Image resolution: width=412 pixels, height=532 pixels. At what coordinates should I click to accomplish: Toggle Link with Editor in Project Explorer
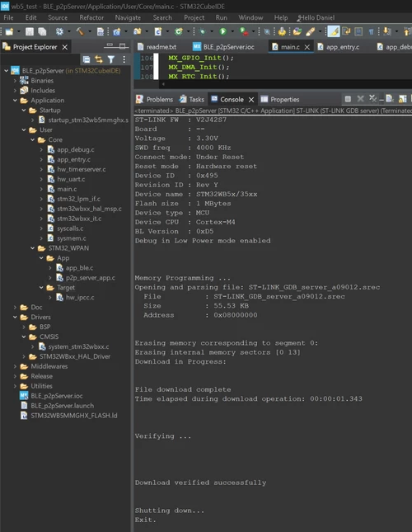click(99, 59)
